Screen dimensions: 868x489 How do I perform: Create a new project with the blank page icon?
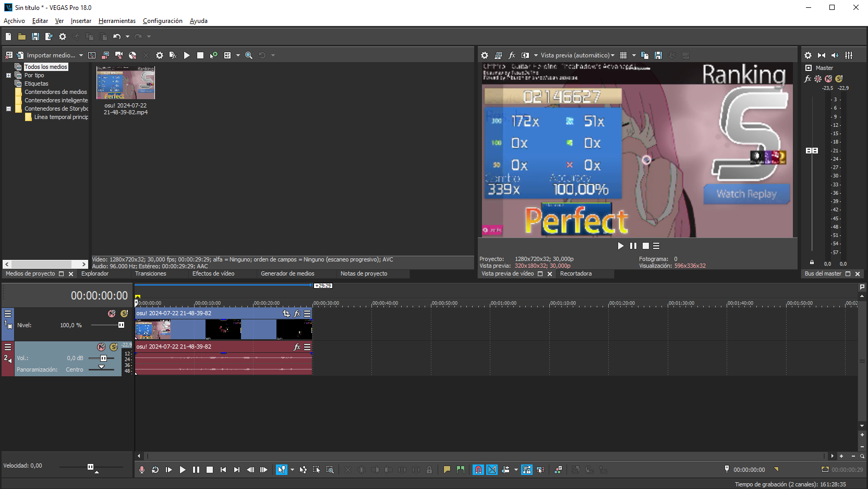coord(8,37)
